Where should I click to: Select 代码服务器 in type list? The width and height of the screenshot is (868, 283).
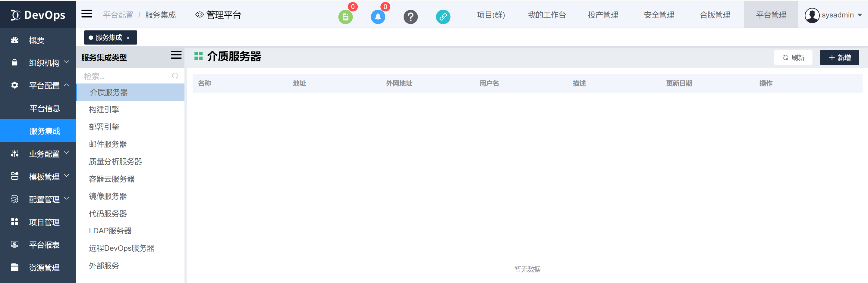coord(131,214)
